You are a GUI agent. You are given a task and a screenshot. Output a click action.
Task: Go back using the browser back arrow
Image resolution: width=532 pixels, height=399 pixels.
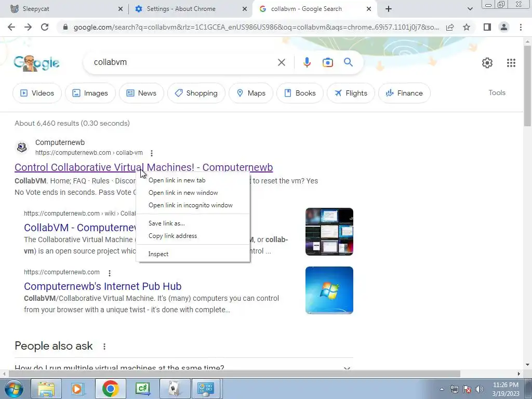11,27
